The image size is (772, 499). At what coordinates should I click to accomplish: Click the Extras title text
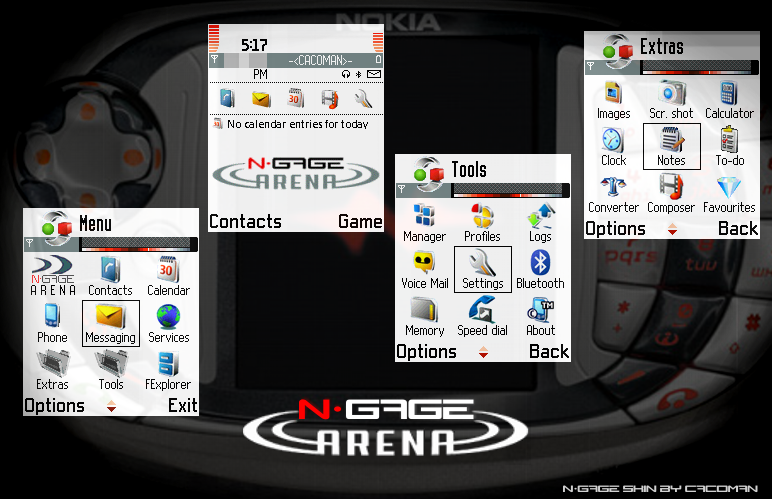662,47
